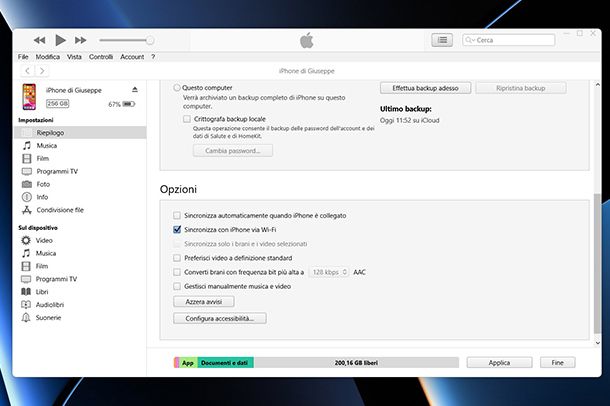610x406 pixels.
Task: Open the File menu
Action: tap(23, 57)
